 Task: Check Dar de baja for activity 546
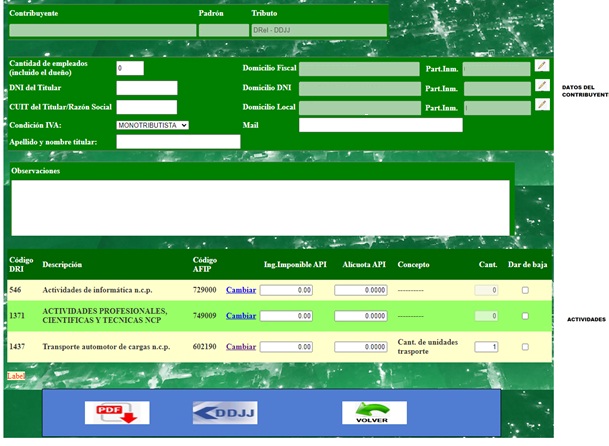point(526,290)
